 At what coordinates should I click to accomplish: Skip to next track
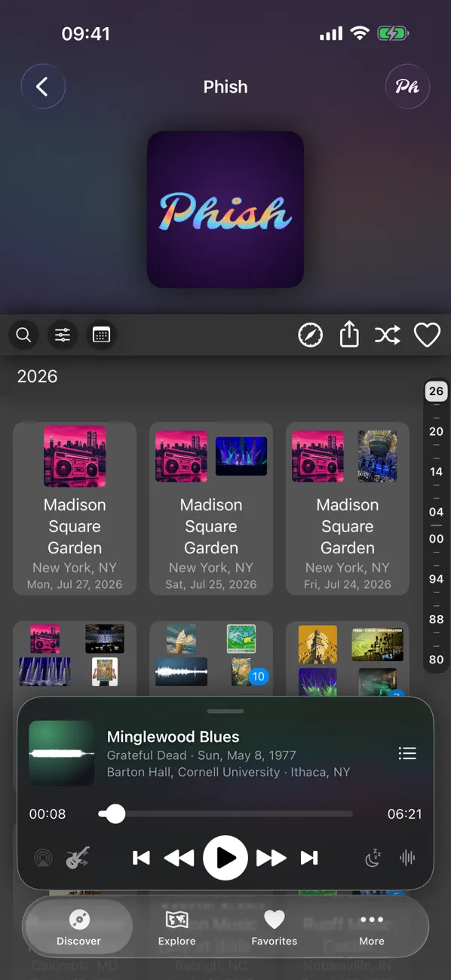(309, 858)
